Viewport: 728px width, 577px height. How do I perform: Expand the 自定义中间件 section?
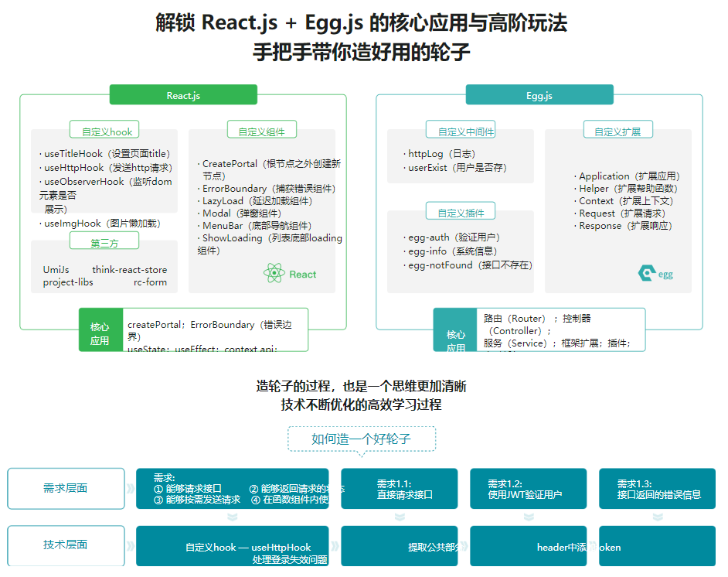[460, 129]
